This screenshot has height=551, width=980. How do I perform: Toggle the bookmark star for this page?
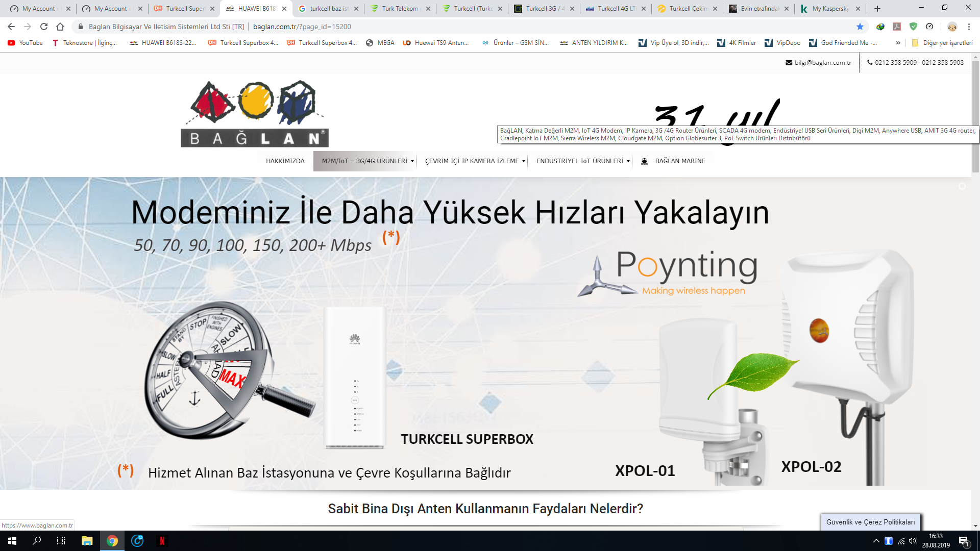click(860, 27)
